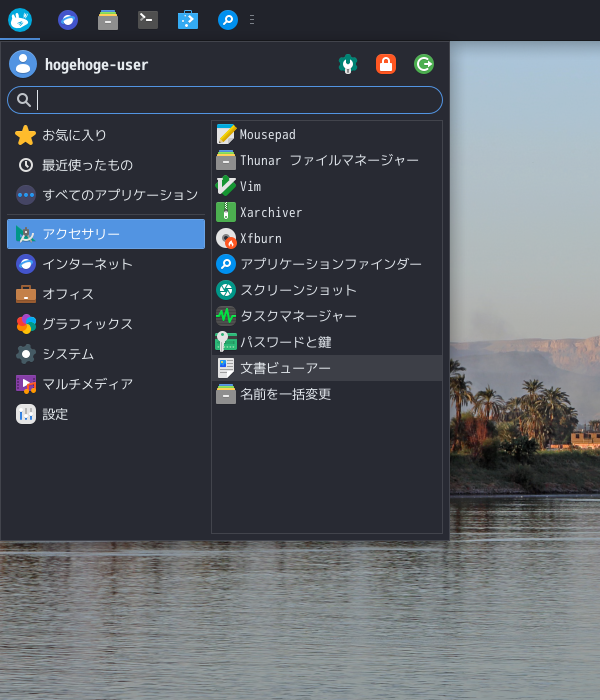
Task: Open the web browser from the panel
Action: click(x=68, y=20)
